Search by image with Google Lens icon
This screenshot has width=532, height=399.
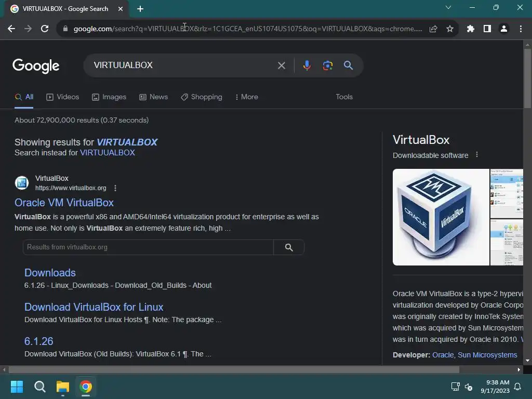click(x=328, y=65)
